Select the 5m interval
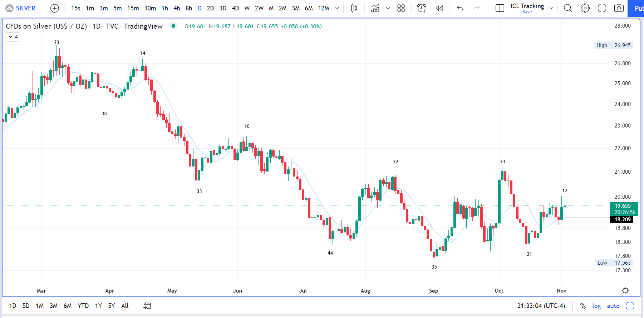This screenshot has height=318, width=644. [x=117, y=8]
